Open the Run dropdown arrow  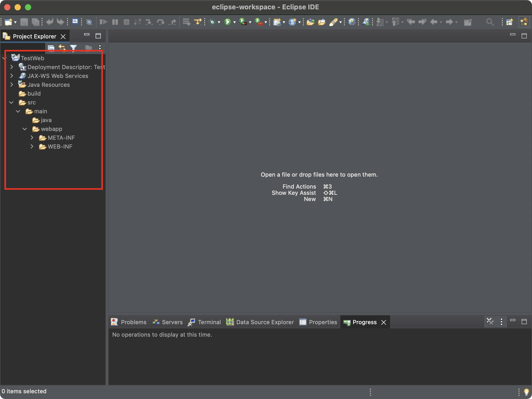point(235,22)
